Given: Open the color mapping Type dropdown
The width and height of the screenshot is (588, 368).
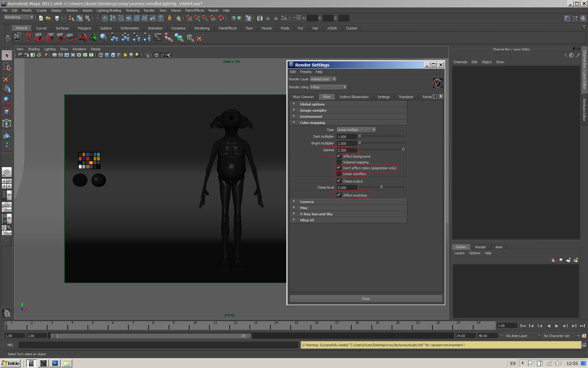Looking at the screenshot, I should [x=356, y=130].
